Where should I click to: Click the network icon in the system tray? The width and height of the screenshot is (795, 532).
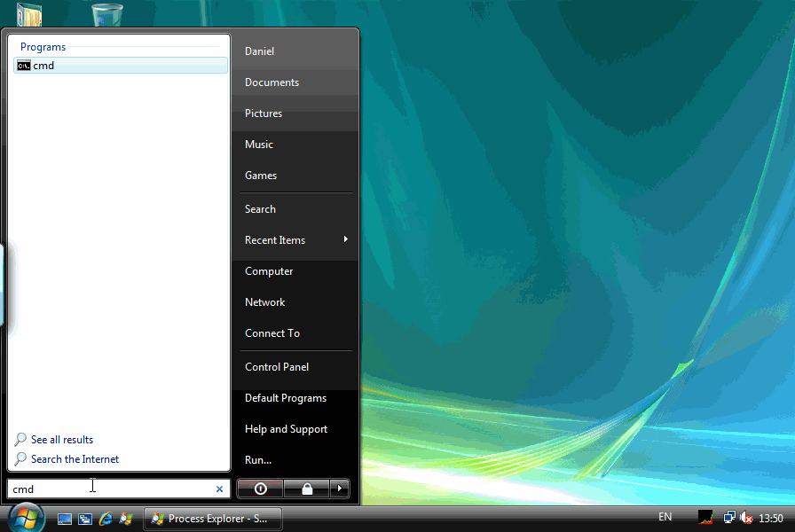pos(729,517)
